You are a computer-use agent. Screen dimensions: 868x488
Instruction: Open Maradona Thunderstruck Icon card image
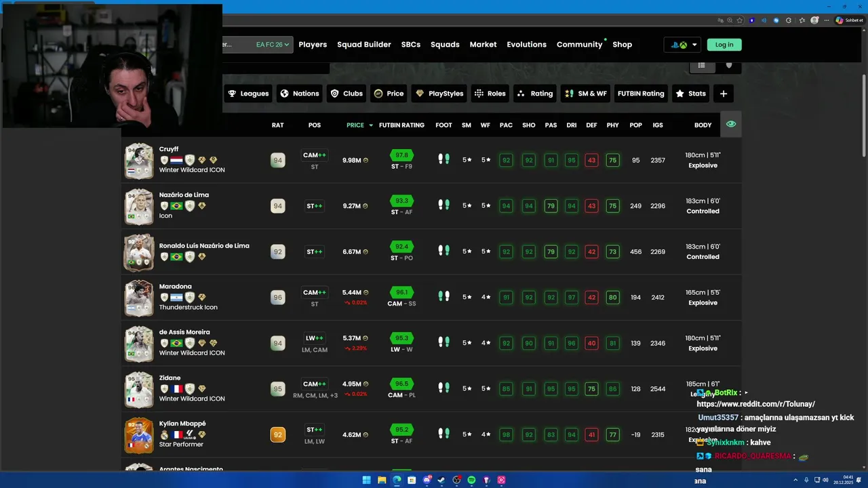[139, 298]
